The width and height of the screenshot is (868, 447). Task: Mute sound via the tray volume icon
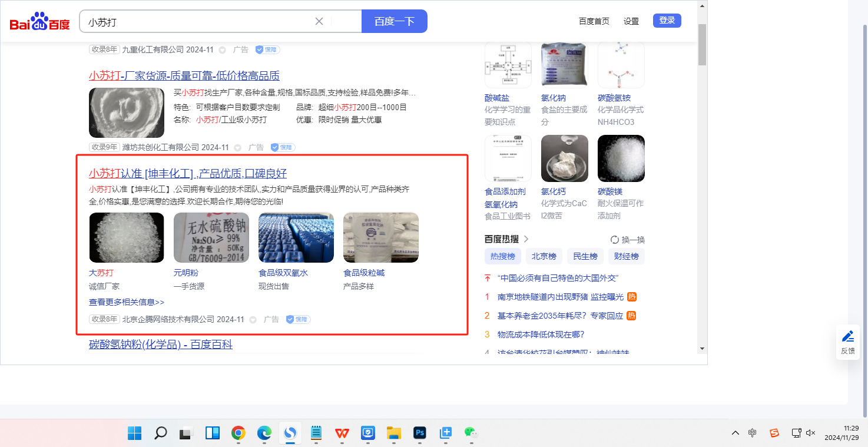810,433
